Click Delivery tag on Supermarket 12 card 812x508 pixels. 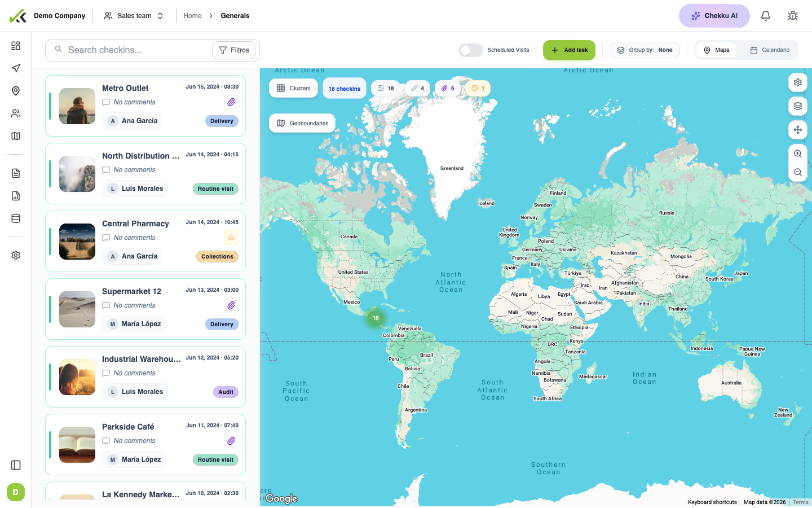coord(222,325)
